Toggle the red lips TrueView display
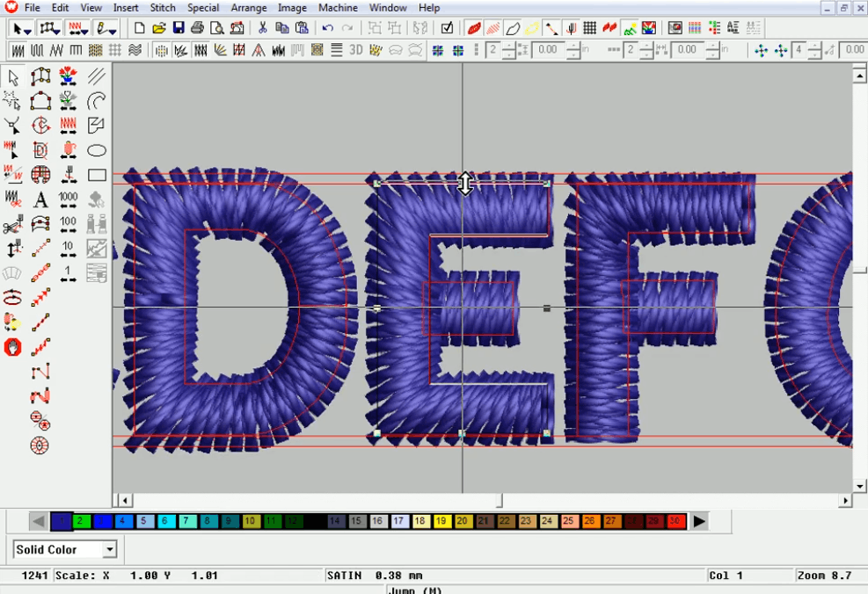Image resolution: width=868 pixels, height=594 pixels. pos(474,27)
